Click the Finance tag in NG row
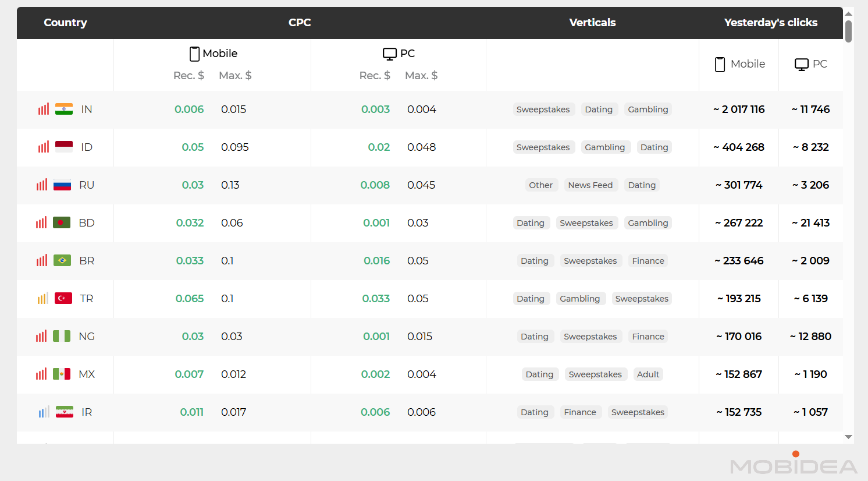Image resolution: width=868 pixels, height=481 pixels. 648,337
